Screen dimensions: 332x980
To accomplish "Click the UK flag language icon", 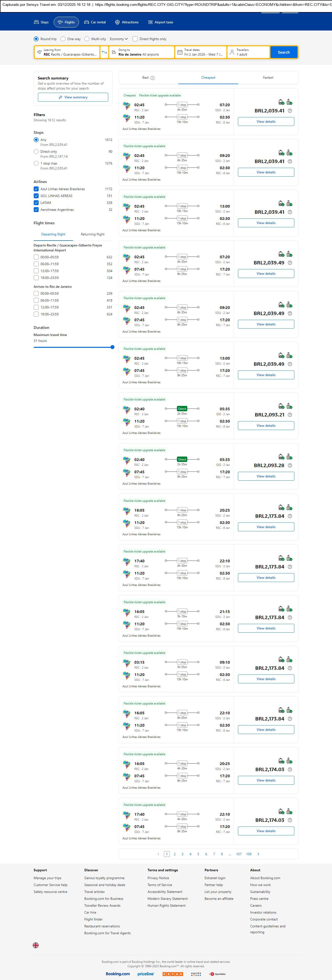I will tap(36, 945).
